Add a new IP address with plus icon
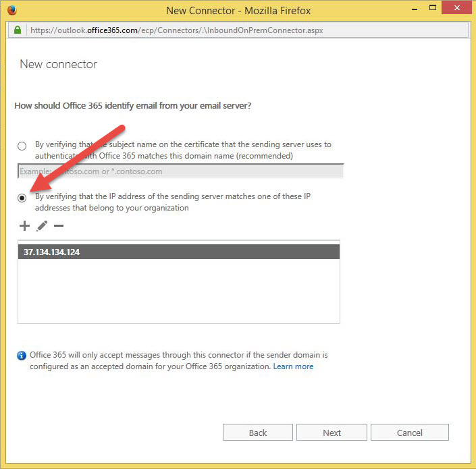The width and height of the screenshot is (476, 469). pyautogui.click(x=24, y=225)
